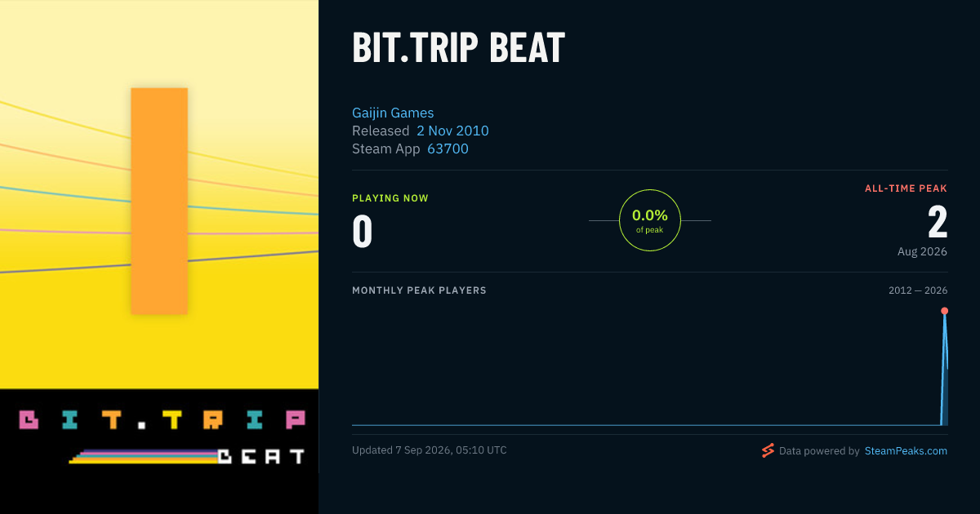980x514 pixels.
Task: Click the green 0.0% of peak circle
Action: 650,220
